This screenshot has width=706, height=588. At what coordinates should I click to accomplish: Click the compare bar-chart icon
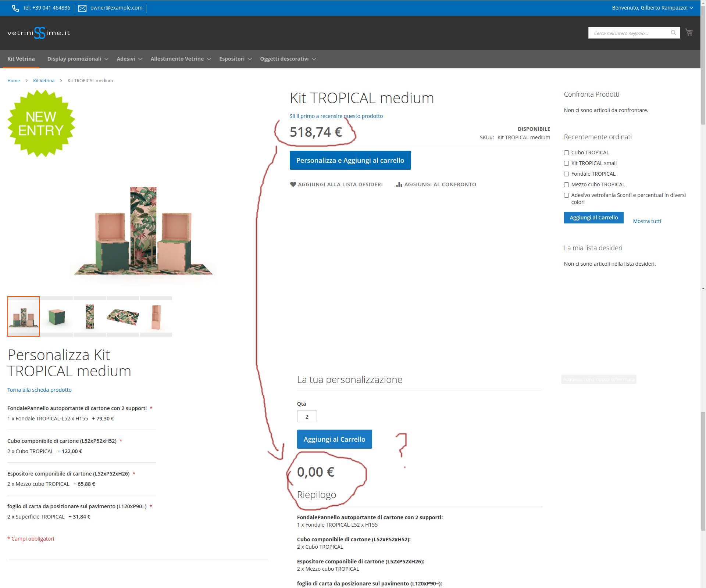click(399, 184)
